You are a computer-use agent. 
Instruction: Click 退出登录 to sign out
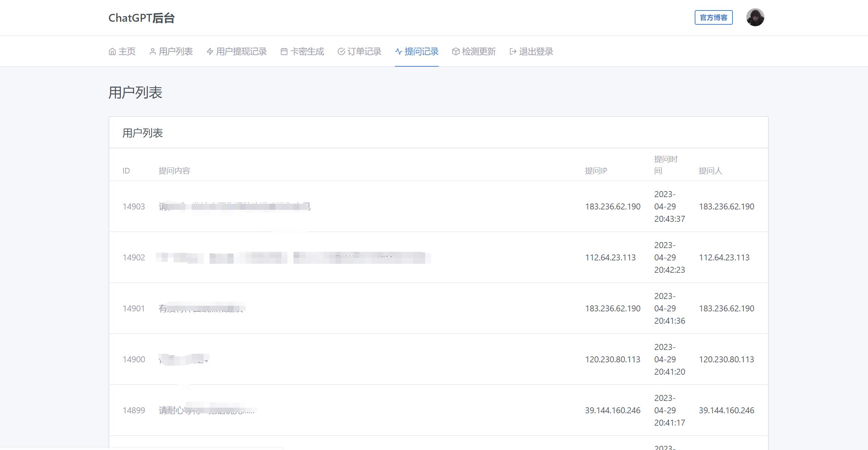point(536,52)
